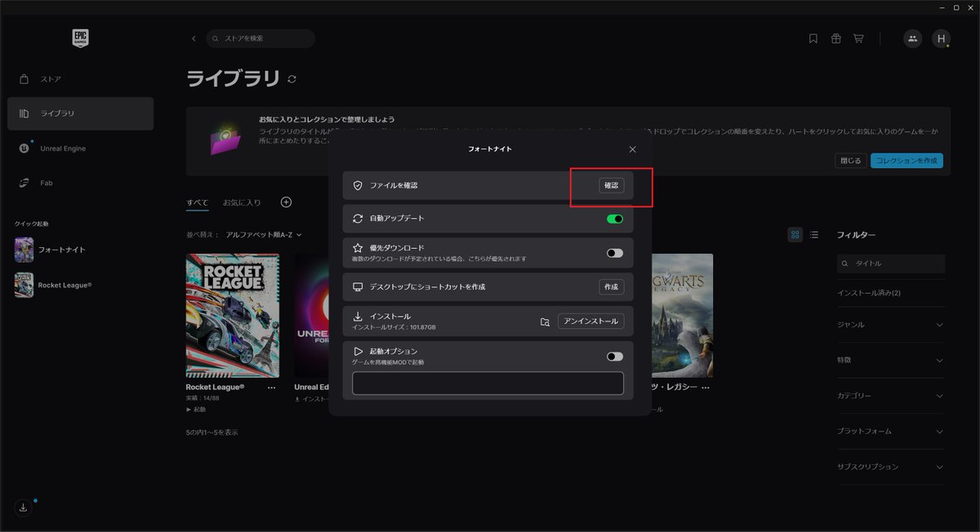This screenshot has height=532, width=980.
Task: Click アンインストール button
Action: (591, 321)
